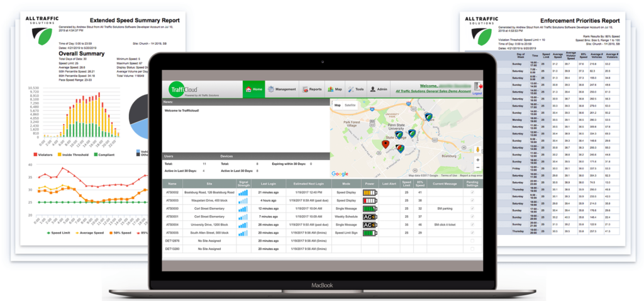The image size is (644, 301).
Task: Click the TraffiCloud logo
Action: [x=183, y=89]
